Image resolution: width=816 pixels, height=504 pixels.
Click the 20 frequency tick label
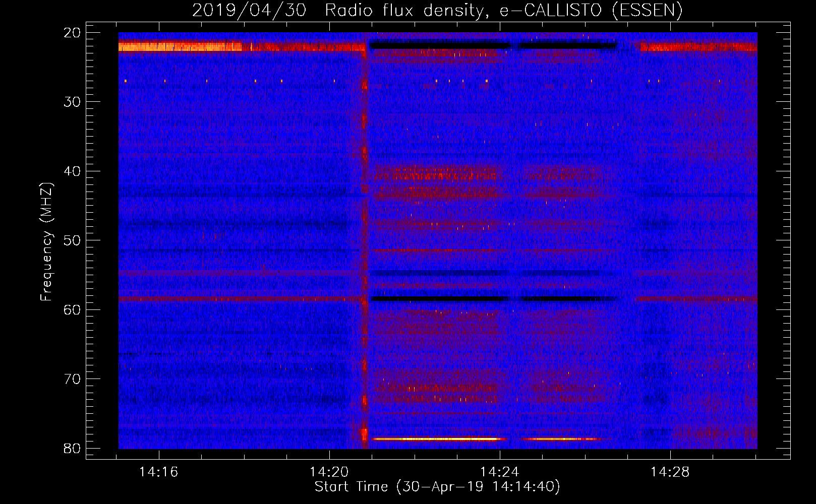point(72,33)
